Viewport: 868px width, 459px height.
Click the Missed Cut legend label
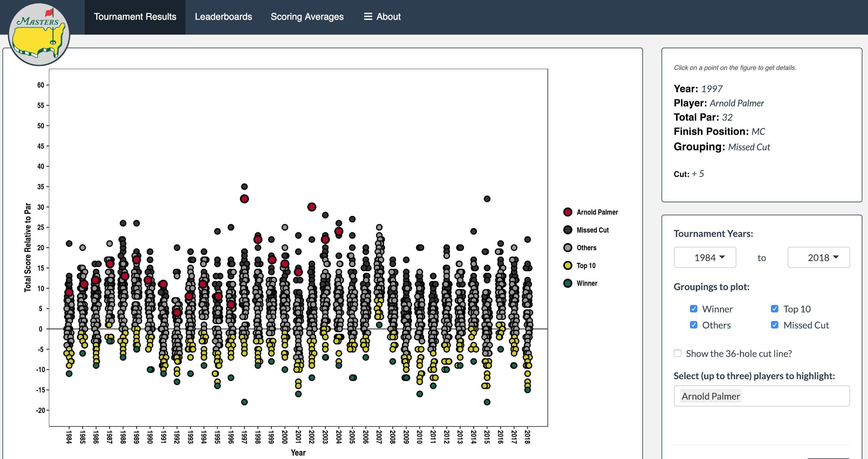592,230
